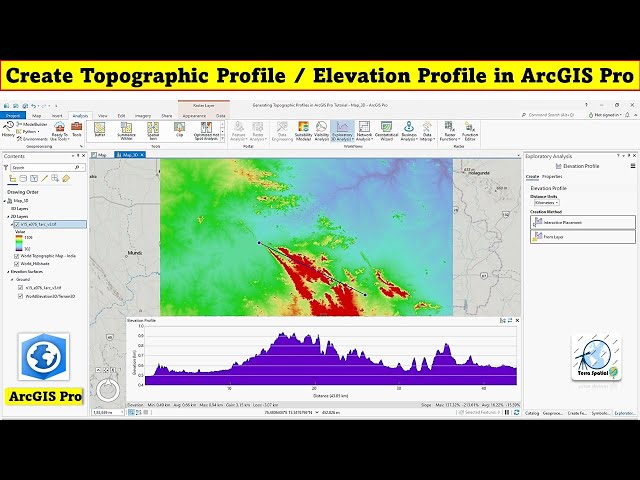Screen dimensions: 640x480
Task: Toggle n15_e075 surface under Ground
Action: 20,288
